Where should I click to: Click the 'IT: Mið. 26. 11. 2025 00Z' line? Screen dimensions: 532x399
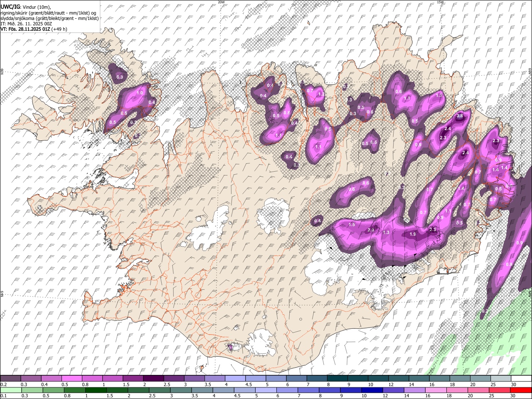[25, 24]
